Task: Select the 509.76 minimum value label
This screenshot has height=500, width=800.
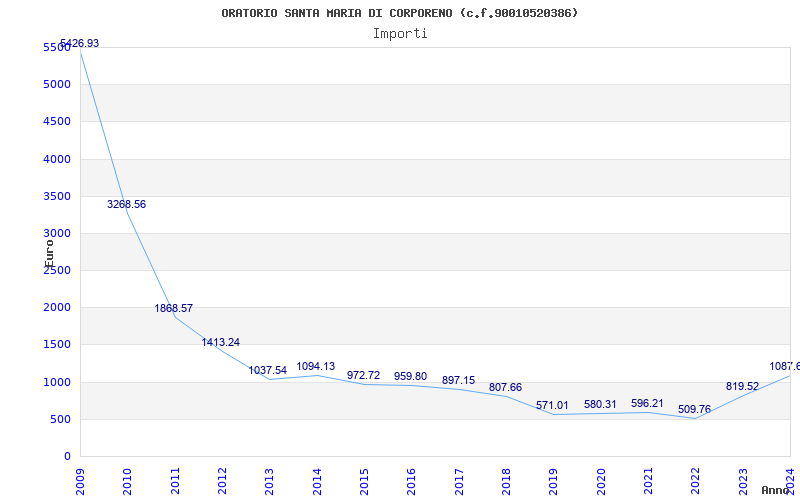Action: 694,409
